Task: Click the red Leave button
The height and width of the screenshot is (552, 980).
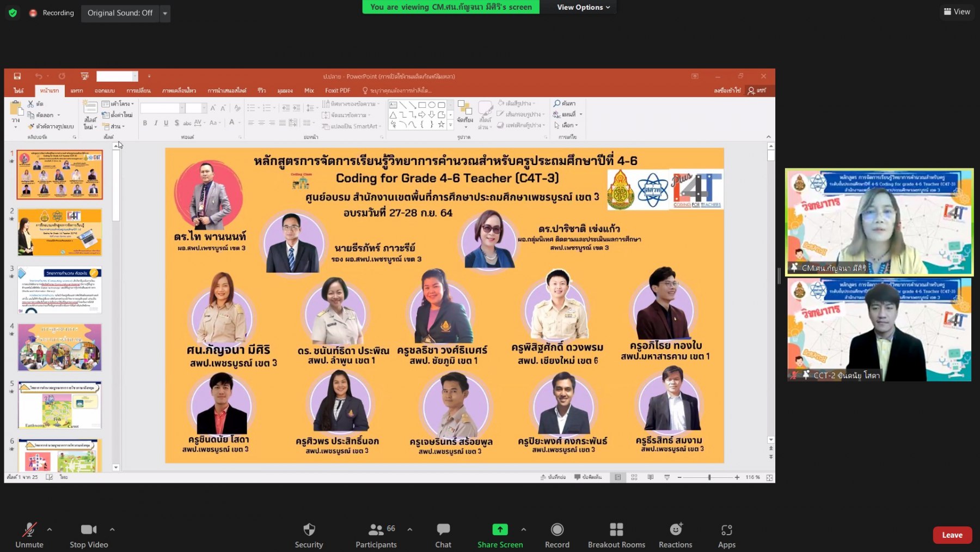Action: click(x=952, y=535)
